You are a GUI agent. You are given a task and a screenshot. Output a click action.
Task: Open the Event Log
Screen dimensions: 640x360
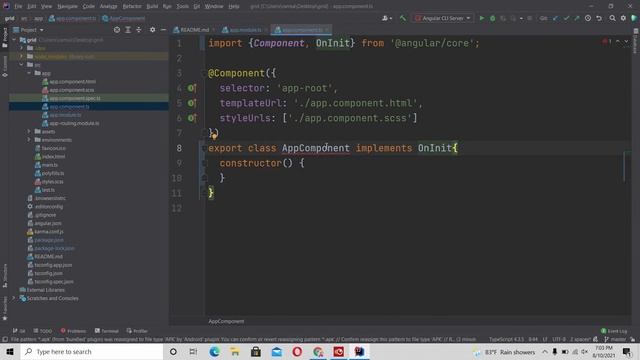click(614, 331)
